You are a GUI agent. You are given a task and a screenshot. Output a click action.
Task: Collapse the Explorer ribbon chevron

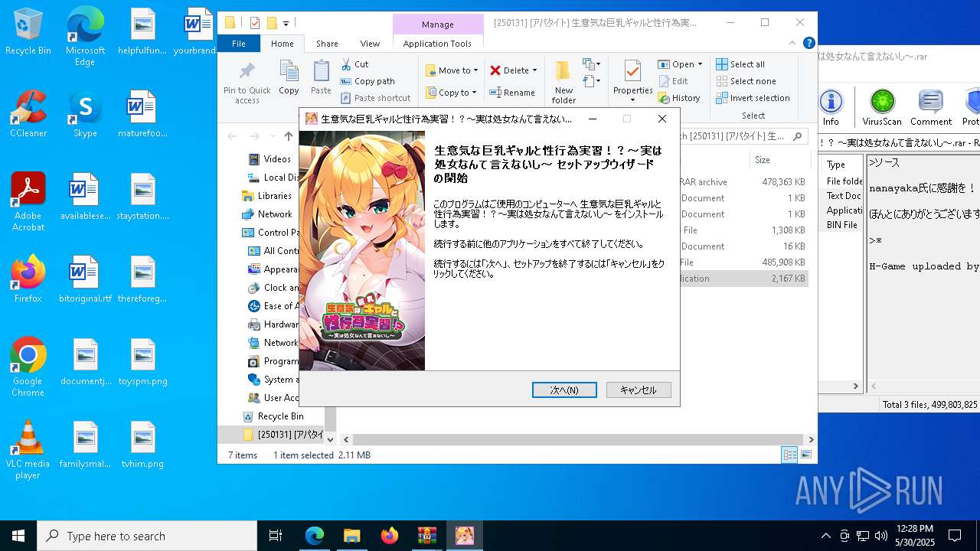(793, 44)
